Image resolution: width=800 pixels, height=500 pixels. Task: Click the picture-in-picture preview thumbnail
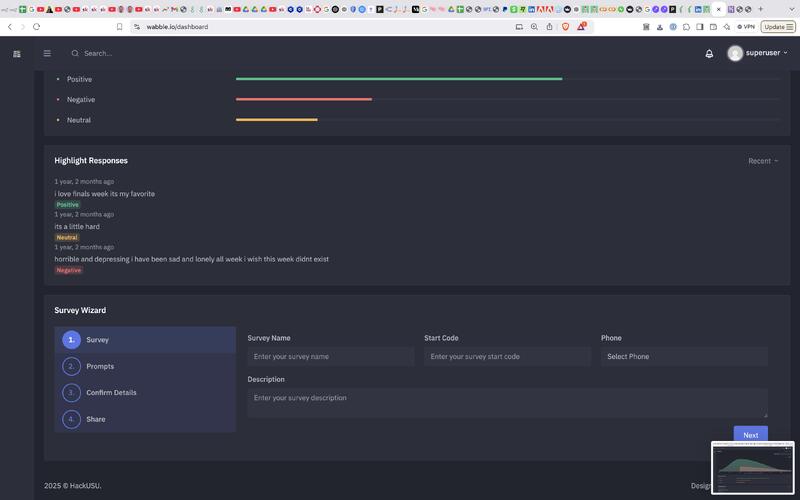point(752,468)
